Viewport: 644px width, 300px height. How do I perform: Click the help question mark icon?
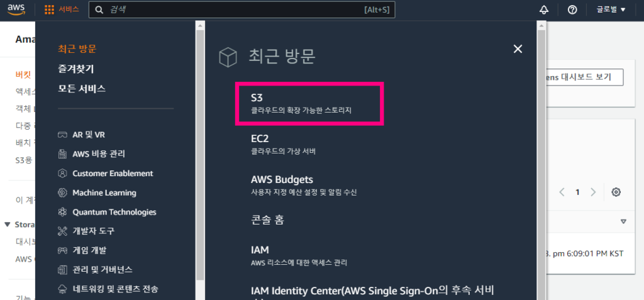[x=572, y=10]
